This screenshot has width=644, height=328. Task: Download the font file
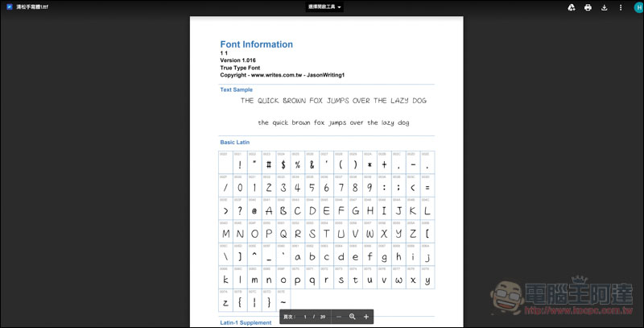(604, 7)
